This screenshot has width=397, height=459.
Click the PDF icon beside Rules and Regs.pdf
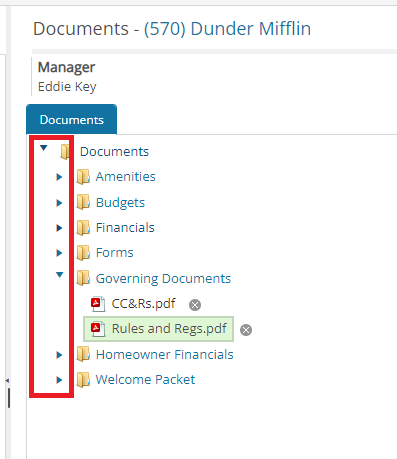pos(98,329)
